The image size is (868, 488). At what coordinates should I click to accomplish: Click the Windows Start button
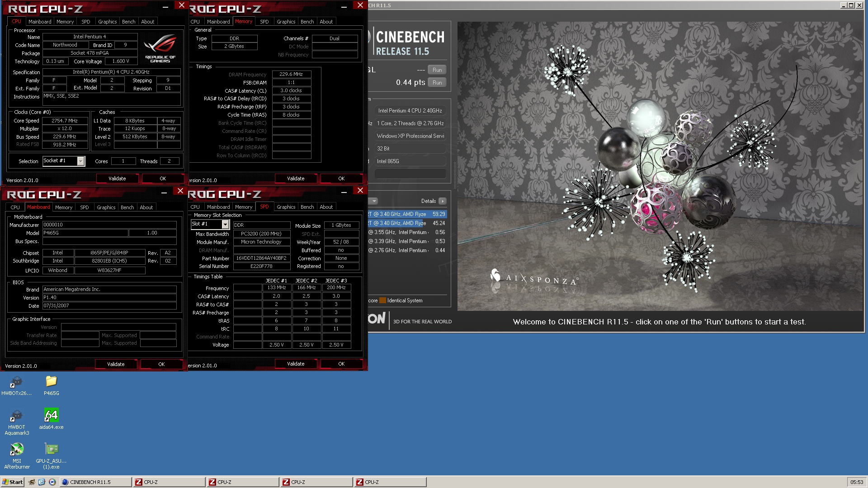click(x=12, y=482)
